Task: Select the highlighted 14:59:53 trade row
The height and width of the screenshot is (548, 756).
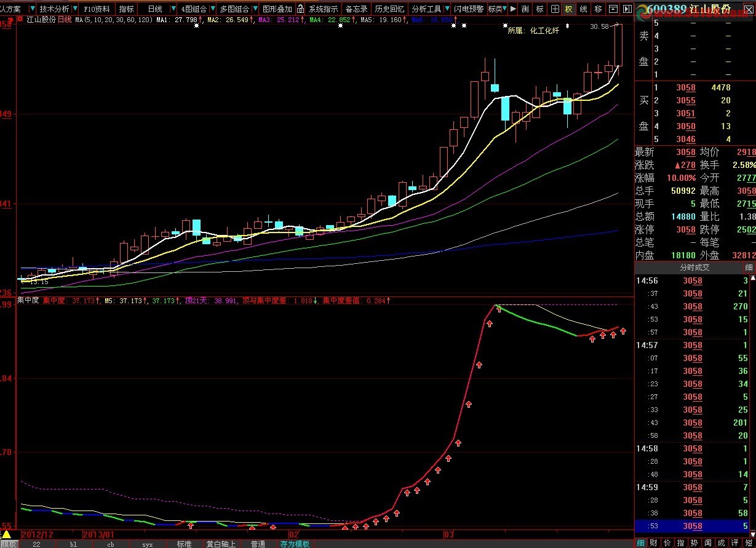Action: pos(691,526)
